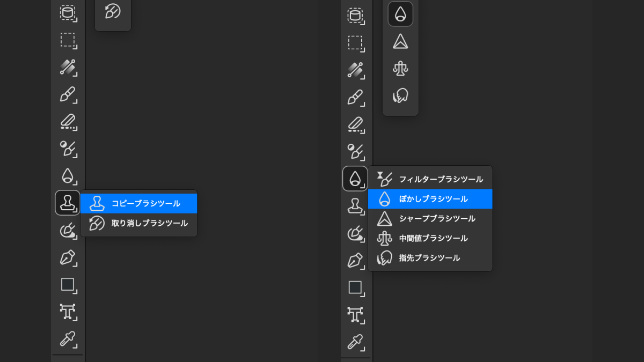Choose 指先ブラシツール in the brush flyout
The width and height of the screenshot is (644, 362).
coord(430,258)
